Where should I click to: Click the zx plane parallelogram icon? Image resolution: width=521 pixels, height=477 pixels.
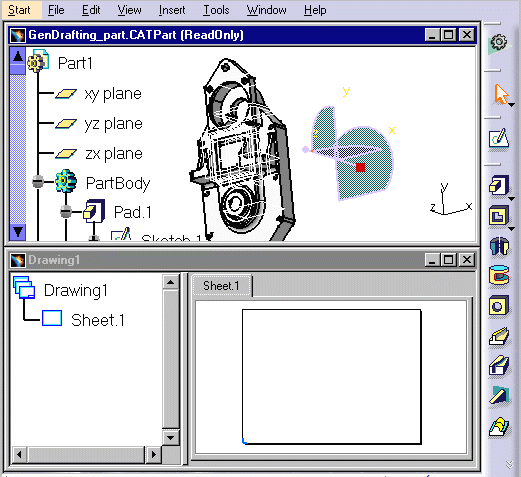click(x=66, y=154)
